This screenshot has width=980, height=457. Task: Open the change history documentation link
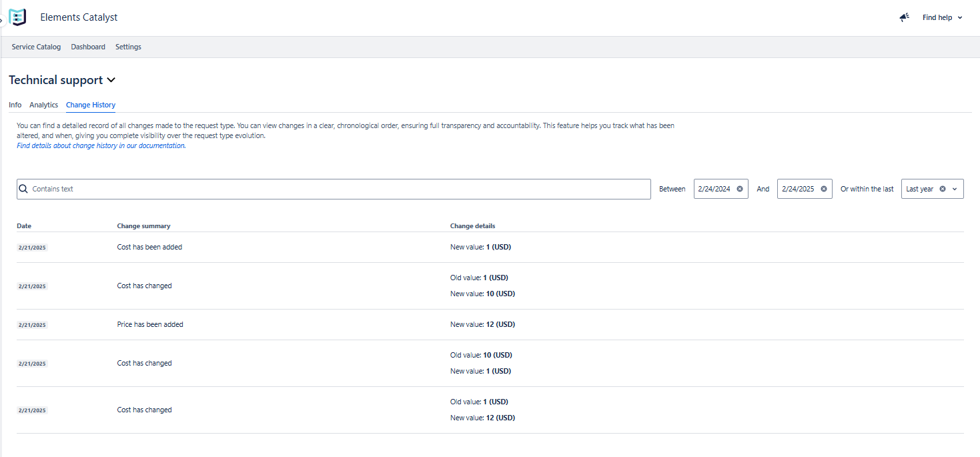[101, 145]
